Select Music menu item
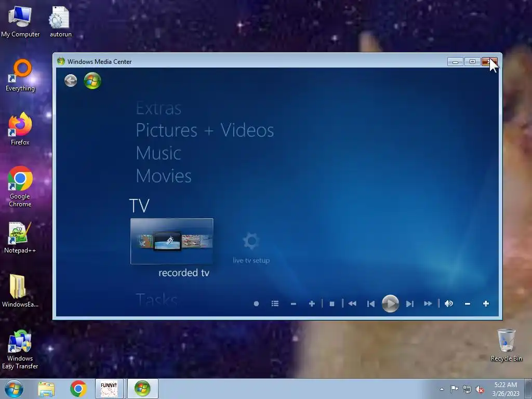Screen dimensions: 532x399 click(x=158, y=153)
